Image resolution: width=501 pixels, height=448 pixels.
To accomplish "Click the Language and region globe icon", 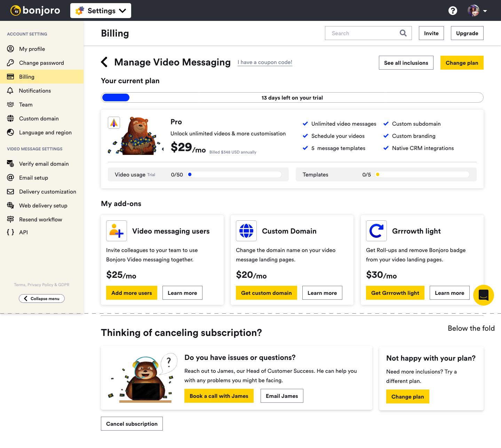I will pyautogui.click(x=10, y=132).
